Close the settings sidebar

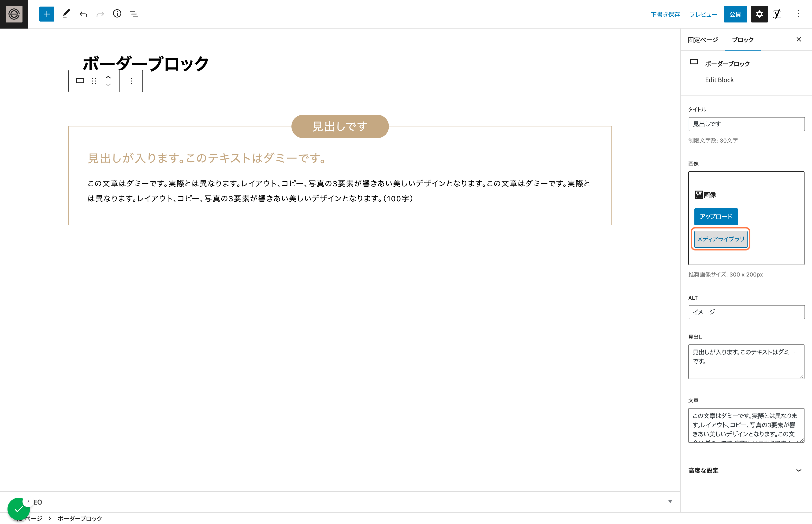coord(799,40)
